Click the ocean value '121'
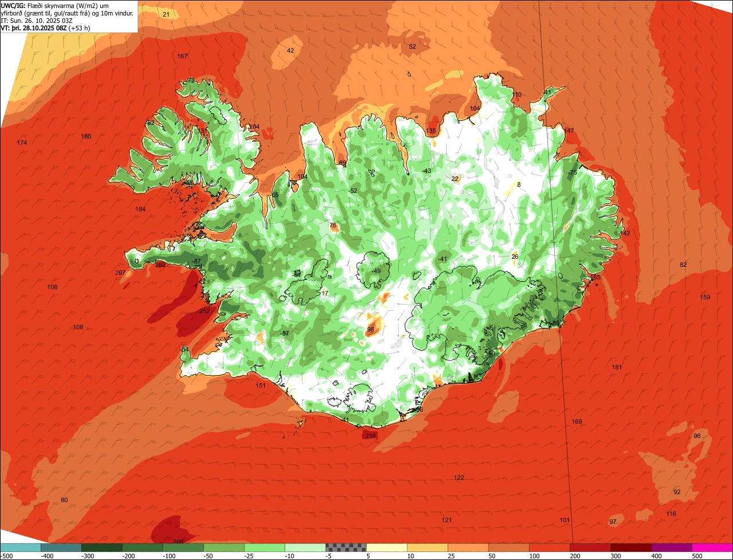This screenshot has width=733, height=560. (447, 520)
